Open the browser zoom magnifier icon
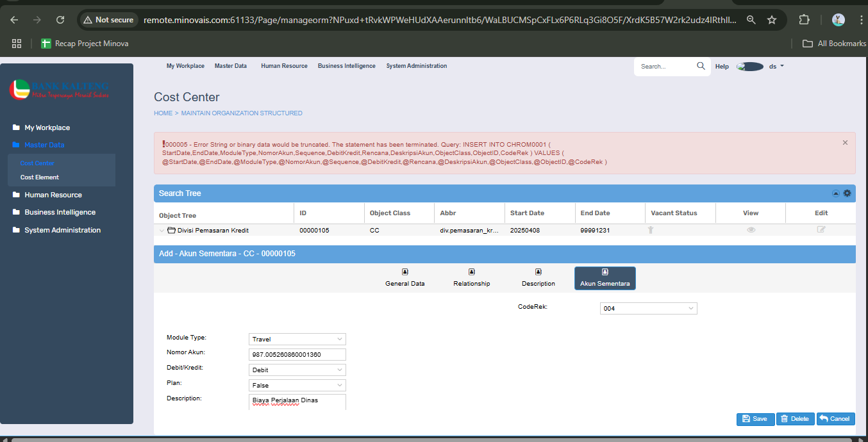The width and height of the screenshot is (868, 442). coord(751,20)
